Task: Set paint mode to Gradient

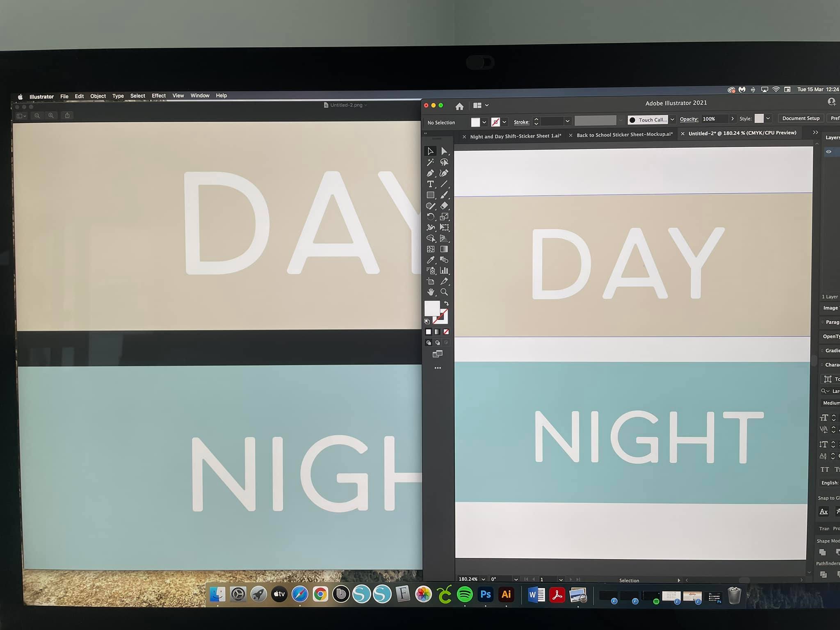Action: pyautogui.click(x=437, y=332)
